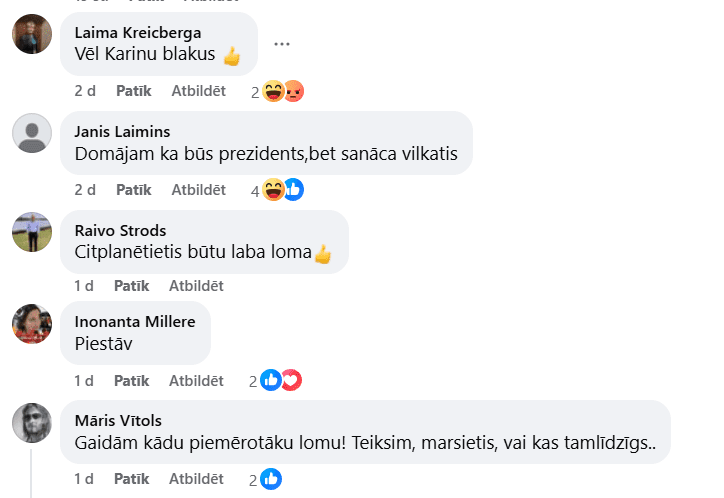Image resolution: width=724 pixels, height=498 pixels.
Task: Open Raivo Strods' profile picture
Action: coord(32,232)
